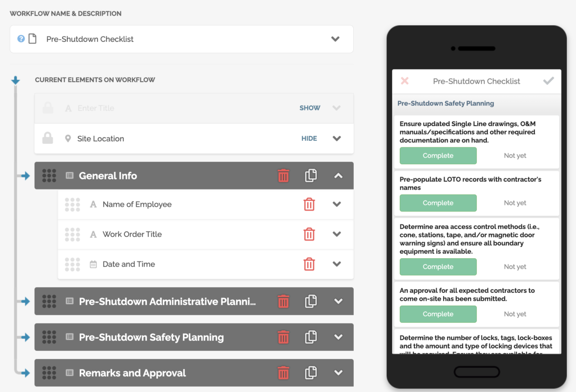The image size is (576, 392).
Task: Mark the LOTO records item as Complete
Action: 438,203
